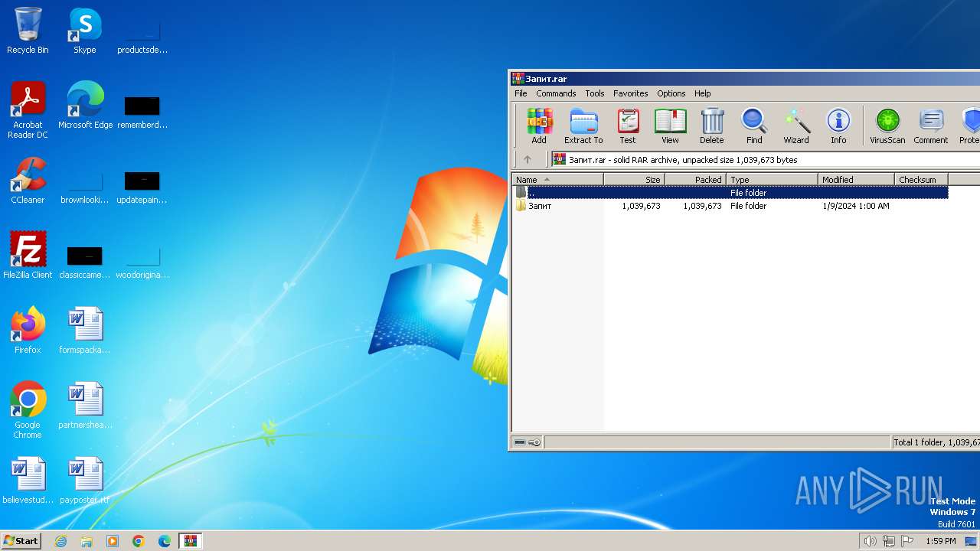
Task: Click the VirusScan toolbar icon
Action: (x=887, y=126)
